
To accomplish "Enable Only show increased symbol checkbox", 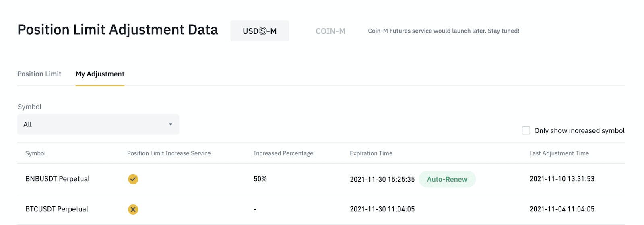I will point(526,130).
